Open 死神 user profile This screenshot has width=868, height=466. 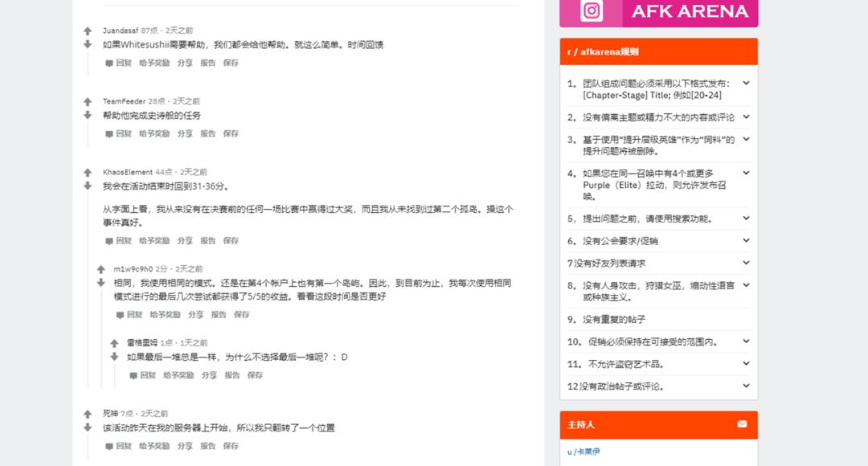click(110, 414)
